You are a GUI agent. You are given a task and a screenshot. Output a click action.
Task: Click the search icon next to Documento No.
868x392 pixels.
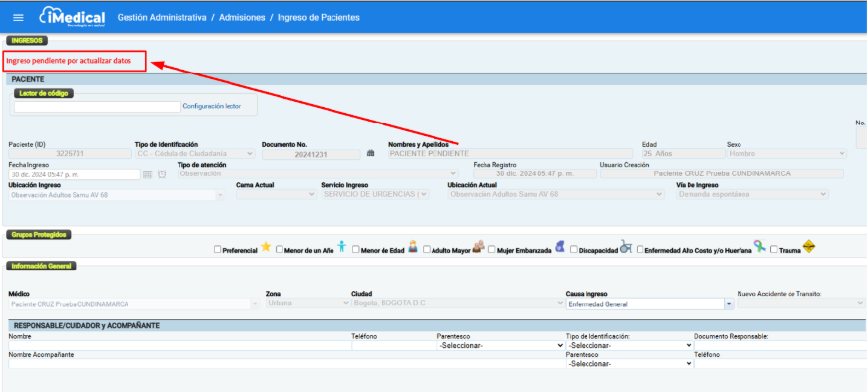tap(370, 154)
